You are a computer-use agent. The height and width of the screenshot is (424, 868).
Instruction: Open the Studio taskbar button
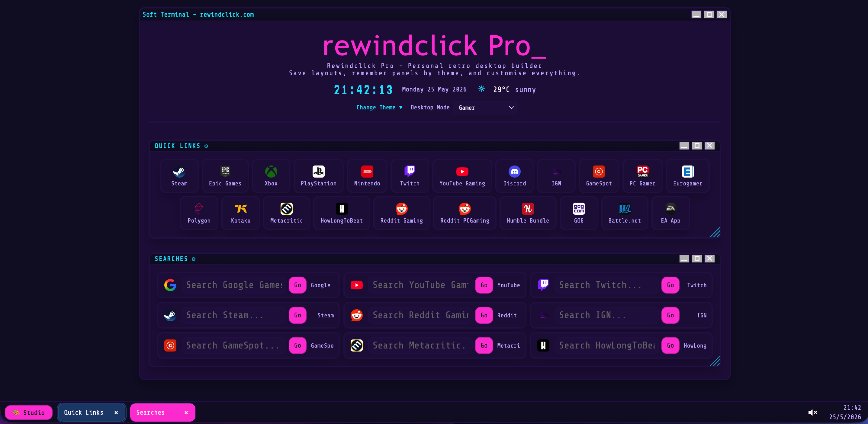[x=29, y=413]
